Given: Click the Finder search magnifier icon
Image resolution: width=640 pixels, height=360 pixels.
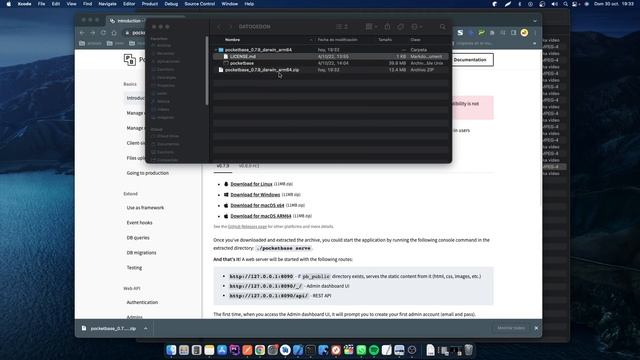Looking at the screenshot, I should [x=442, y=27].
